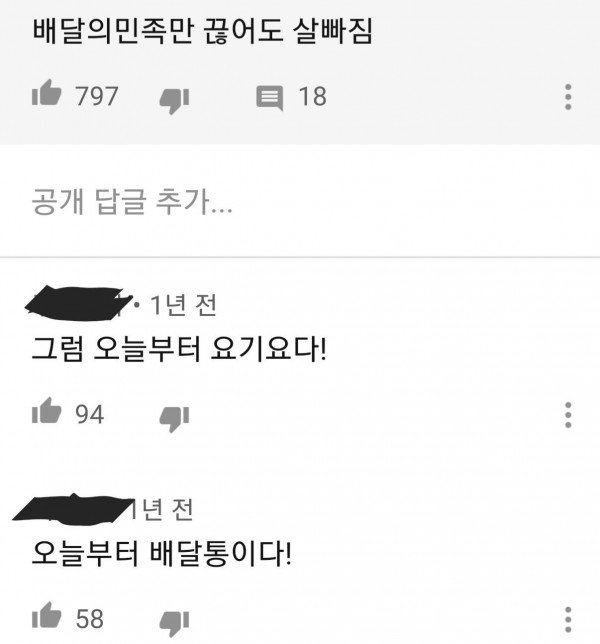Like the 요기요다 reply with 94 likes
Viewport: 600px width, 644px height.
tap(46, 411)
